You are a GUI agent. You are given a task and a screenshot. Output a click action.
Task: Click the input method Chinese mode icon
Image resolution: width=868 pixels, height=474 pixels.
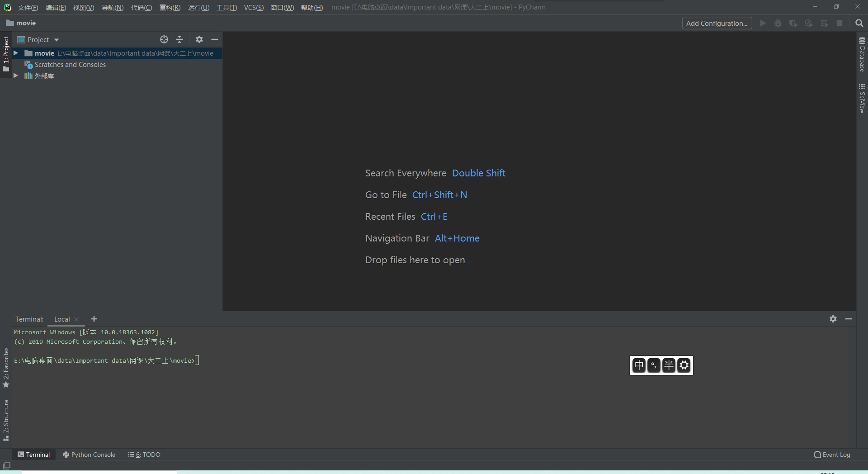point(639,365)
